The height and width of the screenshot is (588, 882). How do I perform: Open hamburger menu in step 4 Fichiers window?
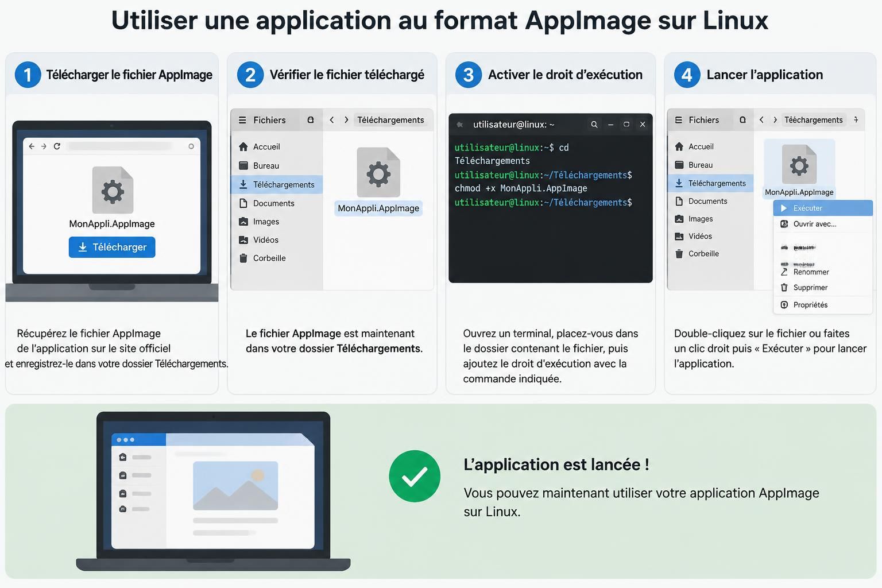[679, 120]
